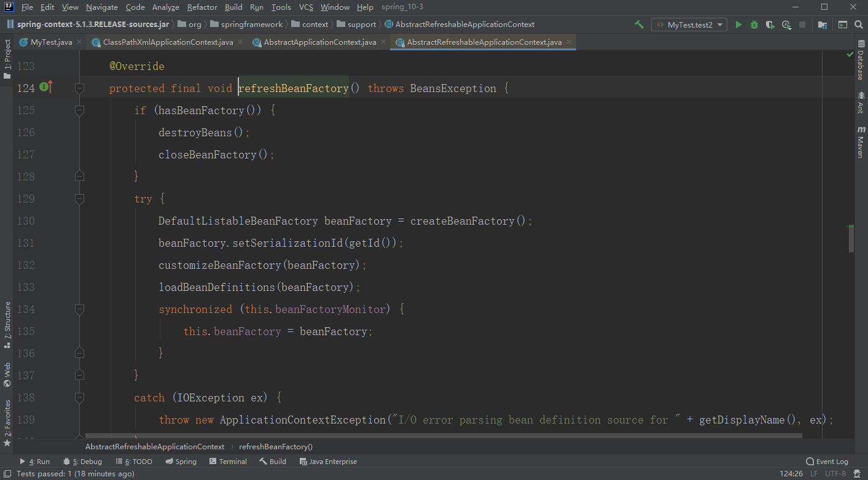The width and height of the screenshot is (868, 480).
Task: Open the Debug tool window
Action: (82, 462)
